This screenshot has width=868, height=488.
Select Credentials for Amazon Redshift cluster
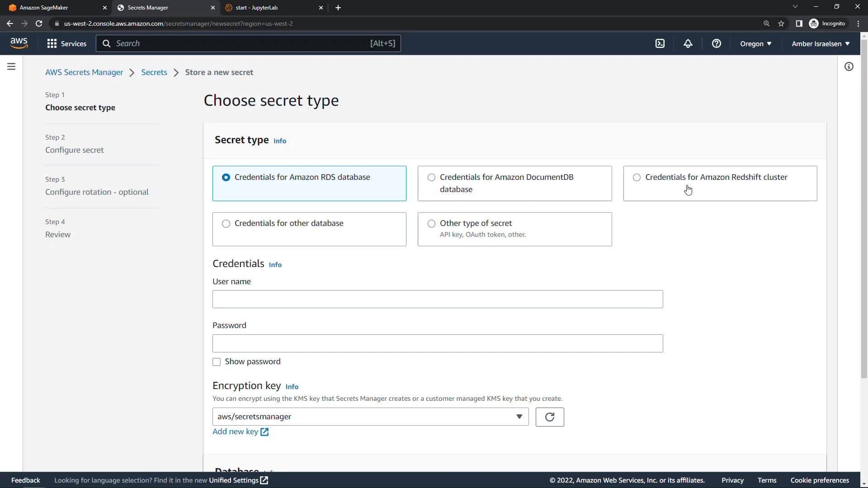pyautogui.click(x=637, y=177)
